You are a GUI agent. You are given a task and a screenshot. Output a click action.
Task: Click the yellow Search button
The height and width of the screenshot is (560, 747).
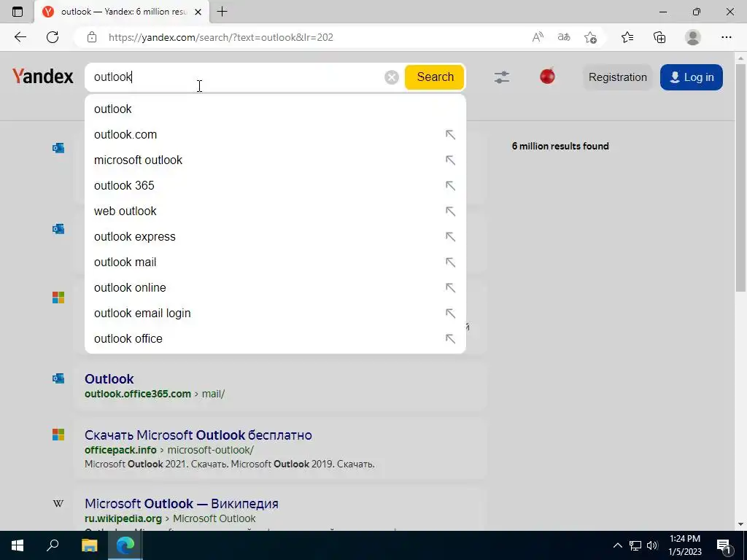(435, 77)
